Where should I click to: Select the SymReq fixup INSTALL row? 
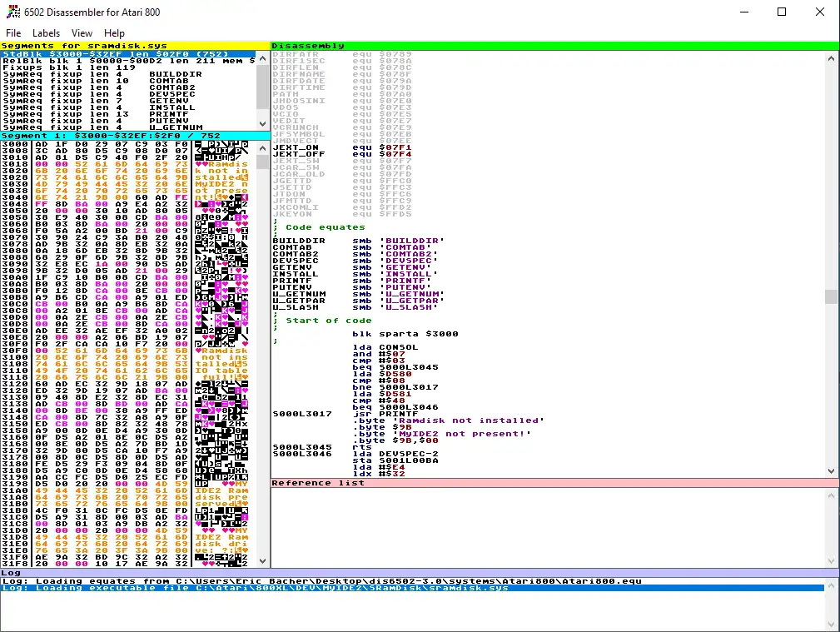coord(128,107)
